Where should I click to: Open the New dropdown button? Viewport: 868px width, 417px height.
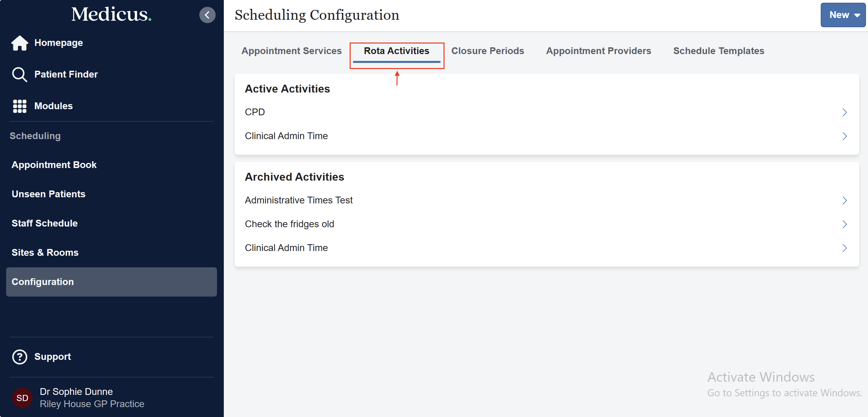point(843,15)
